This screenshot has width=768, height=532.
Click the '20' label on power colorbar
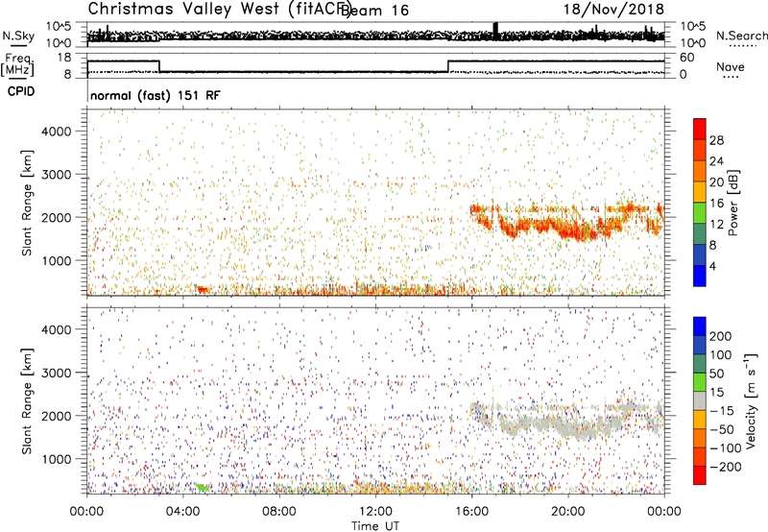click(716, 182)
